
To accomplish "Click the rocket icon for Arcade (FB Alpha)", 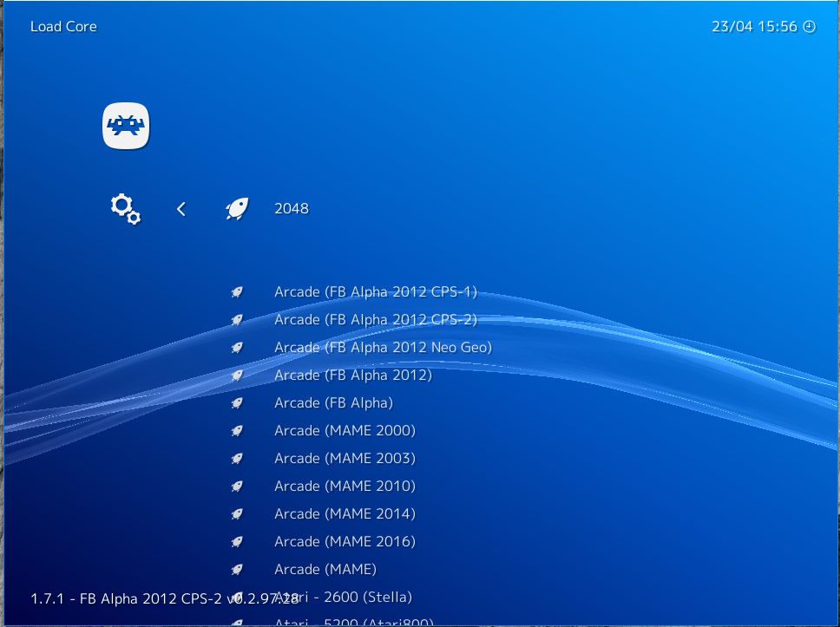I will [237, 403].
